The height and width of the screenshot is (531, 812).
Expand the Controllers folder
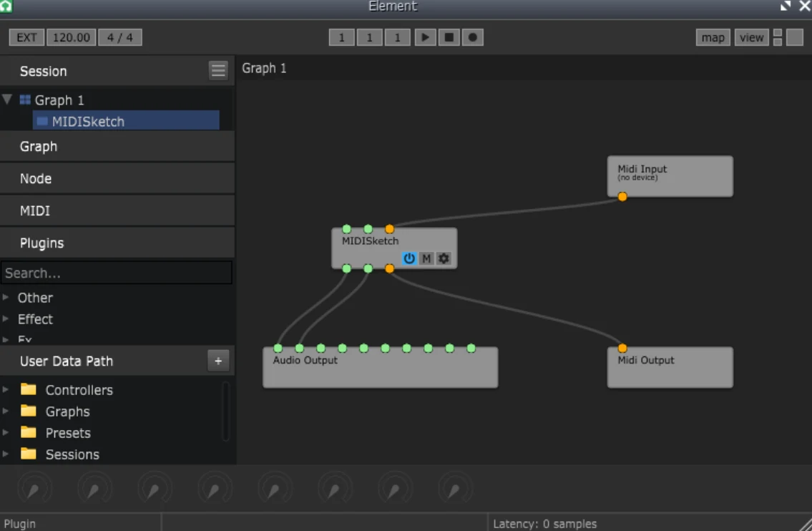click(6, 389)
